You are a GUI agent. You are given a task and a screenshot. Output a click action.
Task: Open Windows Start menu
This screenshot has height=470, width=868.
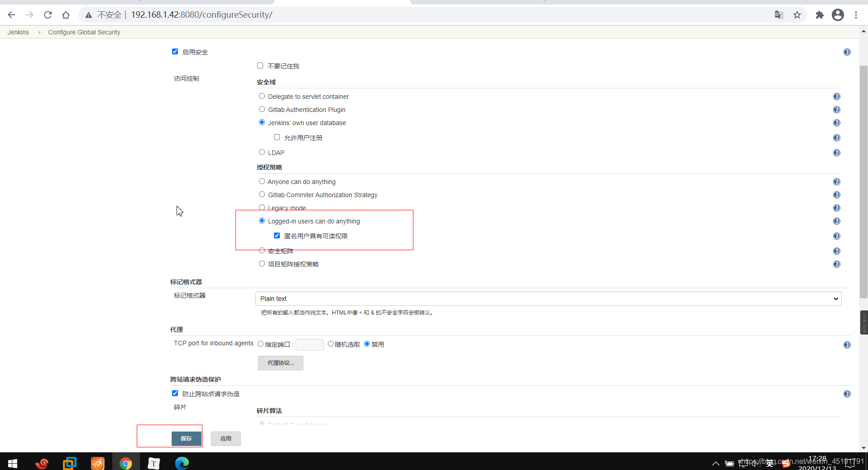coord(13,463)
